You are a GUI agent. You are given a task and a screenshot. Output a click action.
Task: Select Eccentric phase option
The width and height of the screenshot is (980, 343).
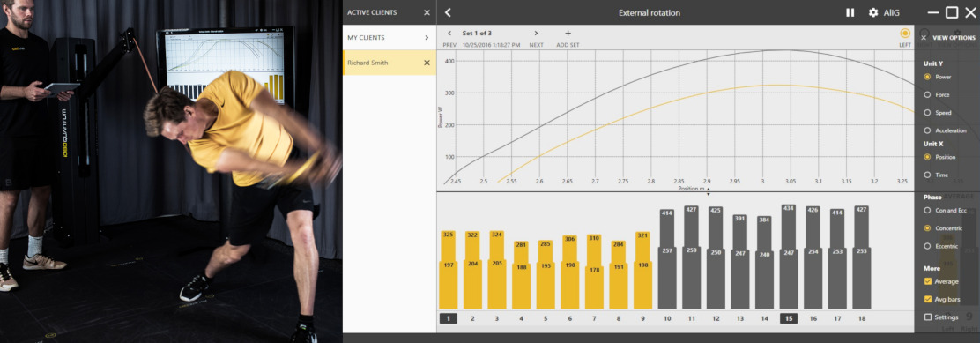927,246
